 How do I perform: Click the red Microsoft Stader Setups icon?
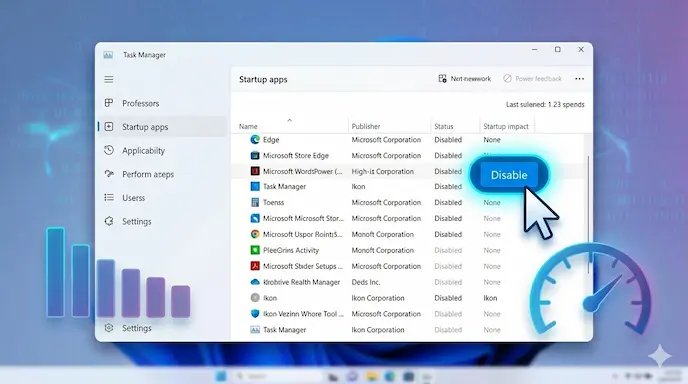pos(255,266)
